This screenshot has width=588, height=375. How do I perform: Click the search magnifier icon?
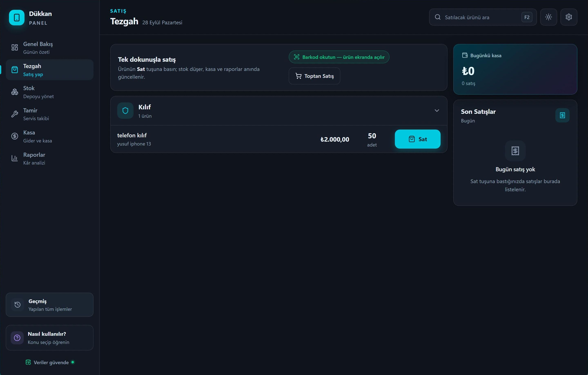[x=438, y=17]
